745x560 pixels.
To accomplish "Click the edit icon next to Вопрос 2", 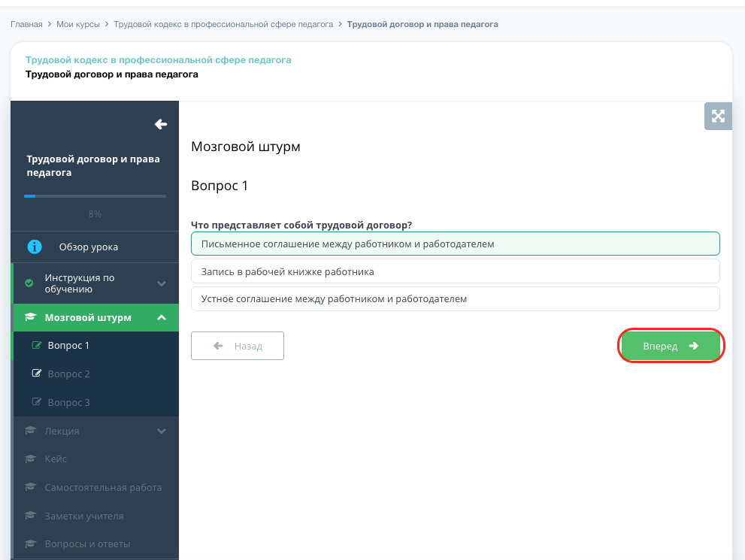I will pyautogui.click(x=36, y=374).
